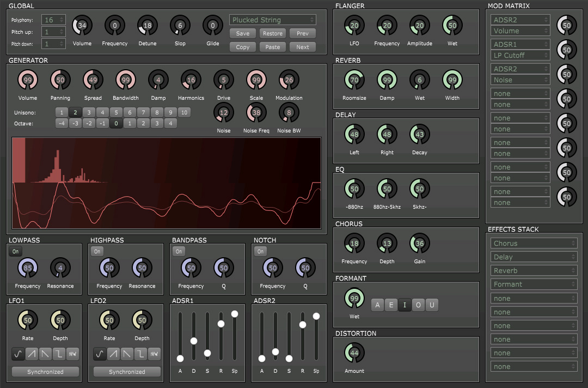Click the mod amount knob beside ADSR2 Volume
The width and height of the screenshot is (588, 388).
click(x=567, y=26)
